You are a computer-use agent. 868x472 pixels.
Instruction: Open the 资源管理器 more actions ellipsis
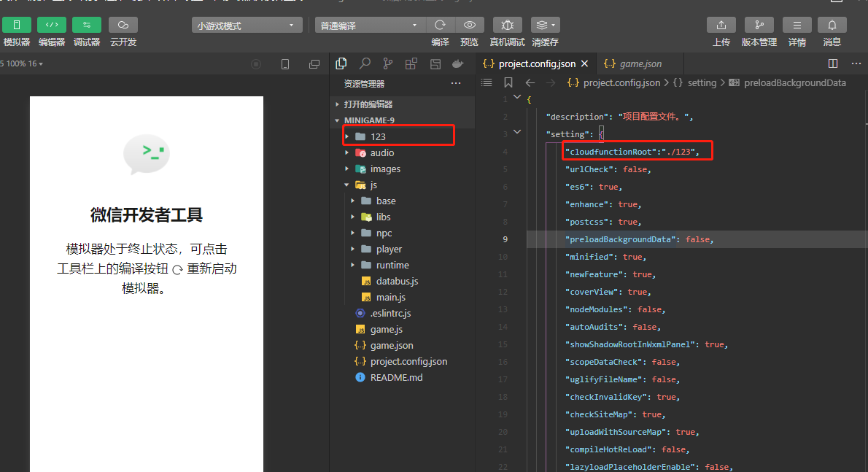[x=456, y=84]
